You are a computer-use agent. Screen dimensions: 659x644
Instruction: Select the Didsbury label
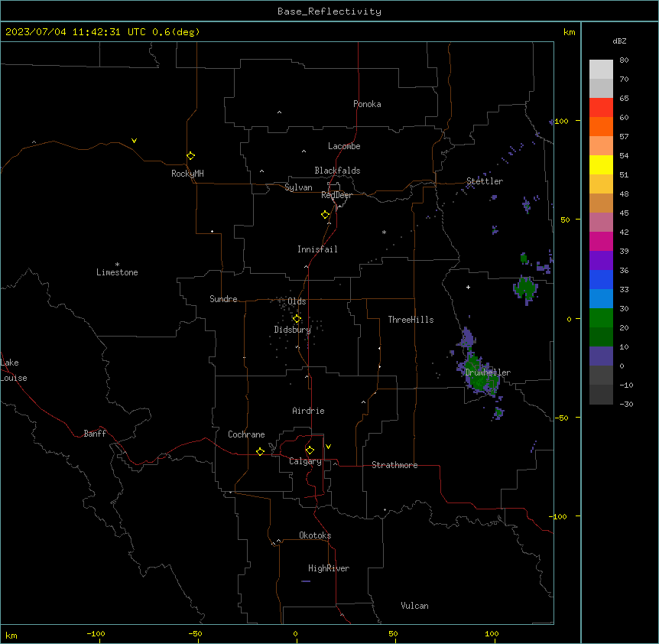tap(293, 330)
